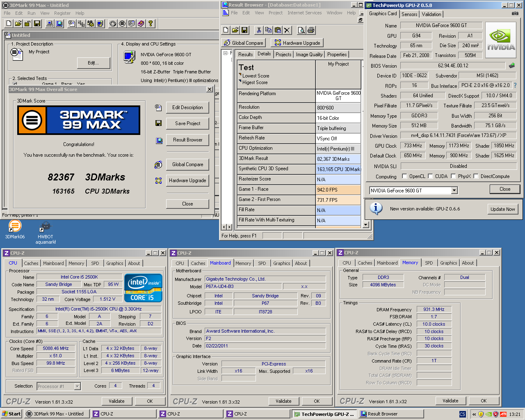525x420 pixels.
Task: Click GPU-Z camera screenshot icon
Action: pos(515,14)
